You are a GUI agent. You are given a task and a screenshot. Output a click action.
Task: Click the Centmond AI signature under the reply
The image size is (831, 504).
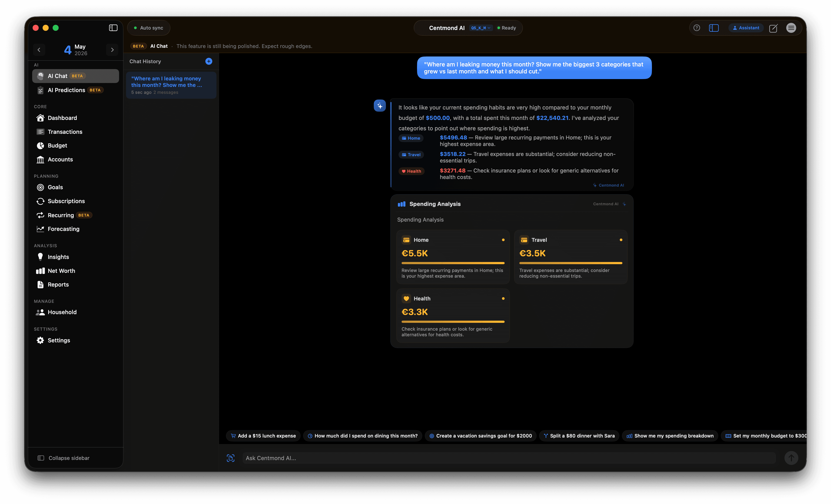coord(608,185)
